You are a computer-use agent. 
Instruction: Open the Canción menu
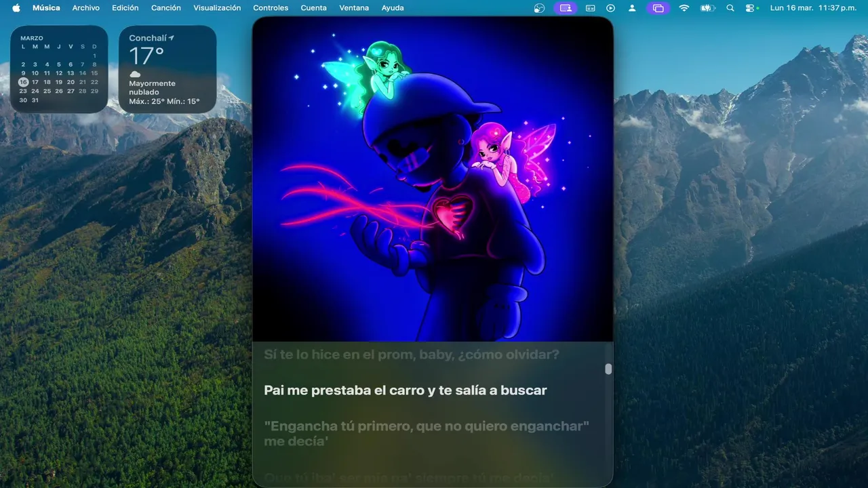click(x=166, y=8)
